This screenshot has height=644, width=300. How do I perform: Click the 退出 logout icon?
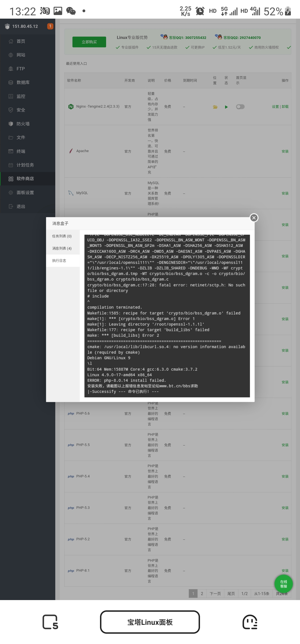(x=11, y=206)
